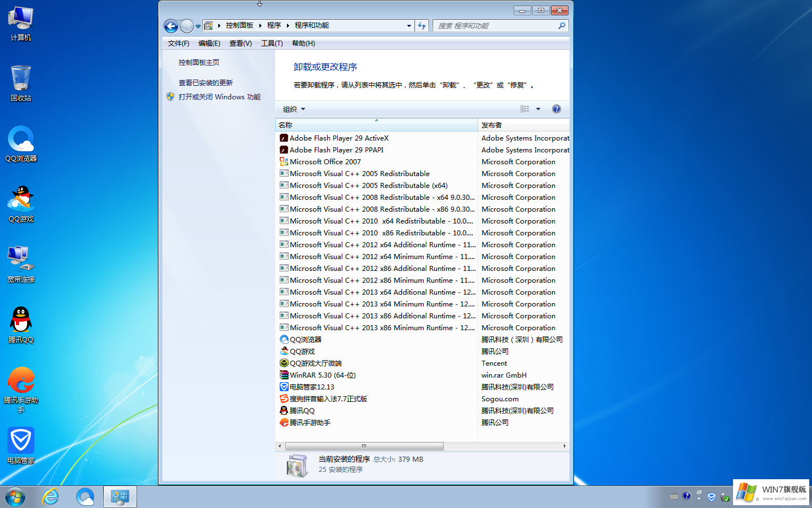812x508 pixels.
Task: Click the Windows Start orb
Action: tap(15, 497)
